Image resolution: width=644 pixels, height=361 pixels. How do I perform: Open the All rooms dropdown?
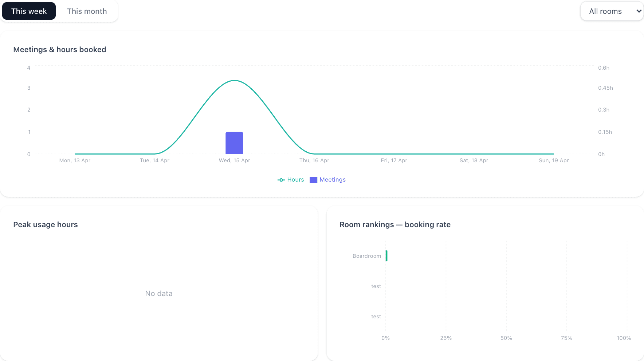612,11
